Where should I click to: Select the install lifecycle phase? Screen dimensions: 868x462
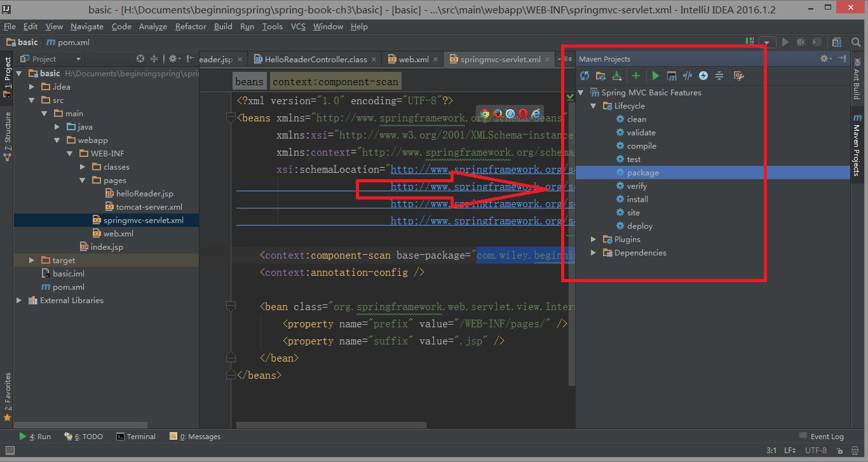pyautogui.click(x=637, y=200)
